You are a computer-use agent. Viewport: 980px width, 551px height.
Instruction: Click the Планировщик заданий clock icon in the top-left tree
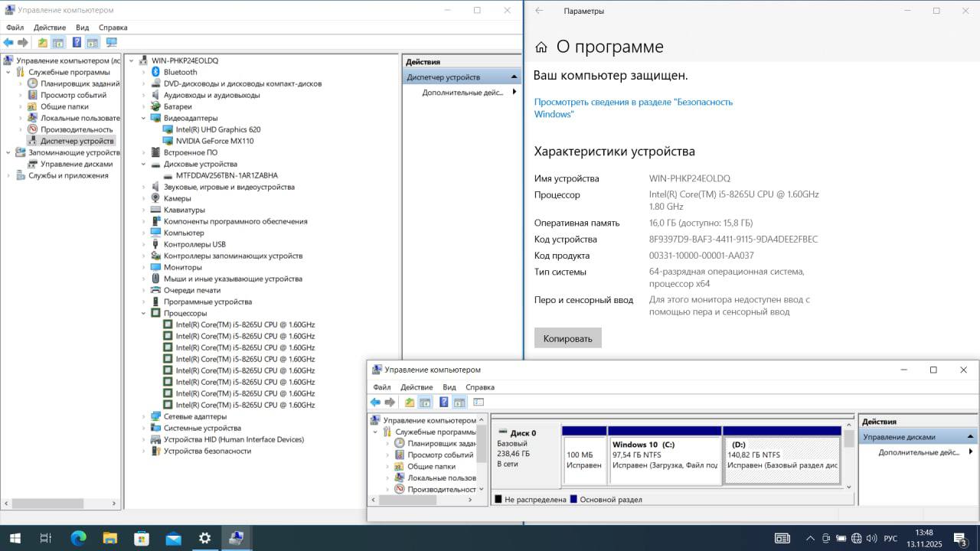click(x=32, y=83)
